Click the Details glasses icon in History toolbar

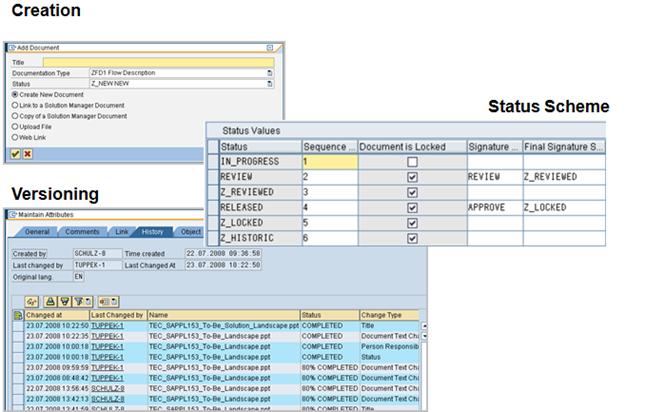click(31, 302)
